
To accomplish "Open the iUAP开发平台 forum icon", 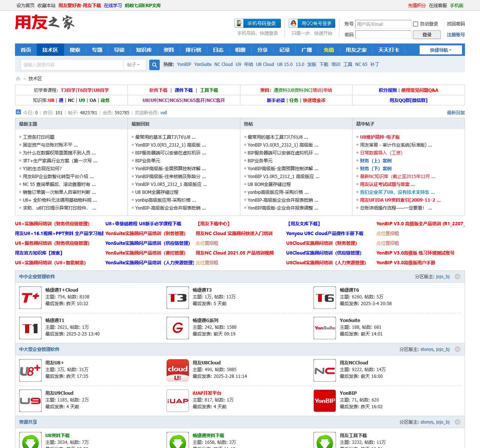I will pyautogui.click(x=178, y=401).
